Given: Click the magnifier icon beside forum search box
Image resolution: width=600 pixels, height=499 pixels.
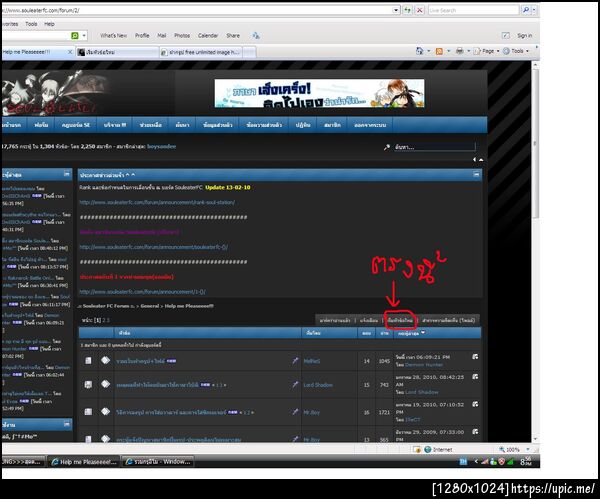Looking at the screenshot, I should pyautogui.click(x=386, y=147).
